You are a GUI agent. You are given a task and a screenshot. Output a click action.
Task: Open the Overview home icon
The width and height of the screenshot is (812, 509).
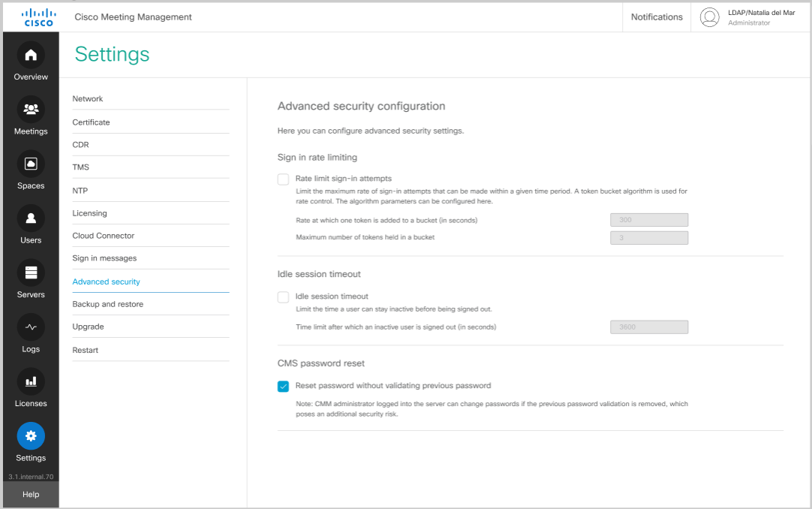click(x=31, y=55)
